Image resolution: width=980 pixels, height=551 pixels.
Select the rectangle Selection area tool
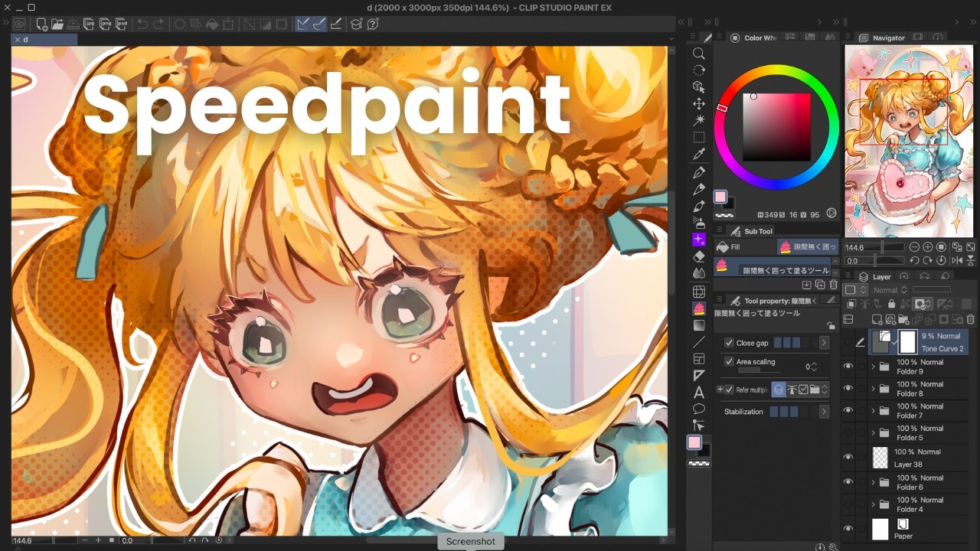pos(699,138)
